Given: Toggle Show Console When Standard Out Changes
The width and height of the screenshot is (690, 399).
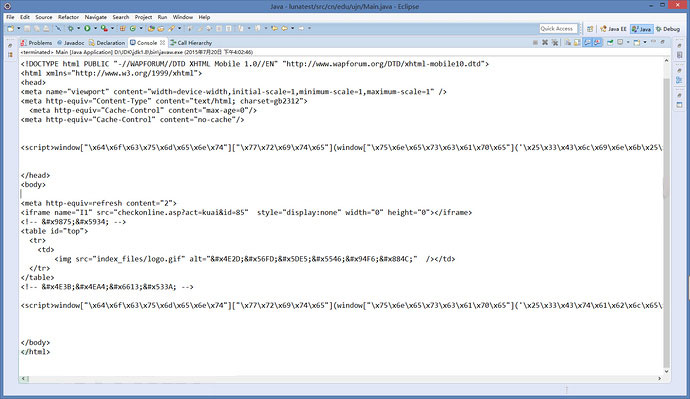Looking at the screenshot, I should click(587, 42).
